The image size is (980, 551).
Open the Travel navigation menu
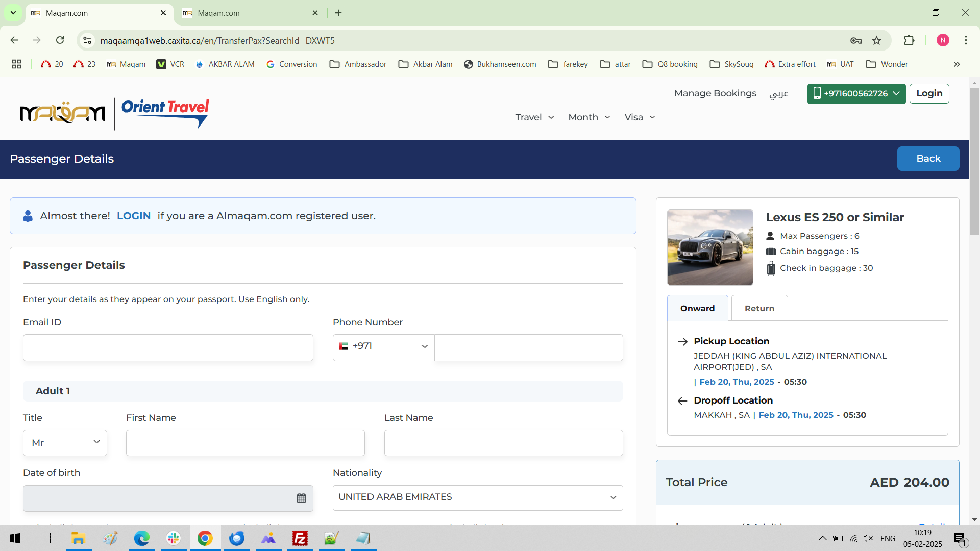click(534, 117)
